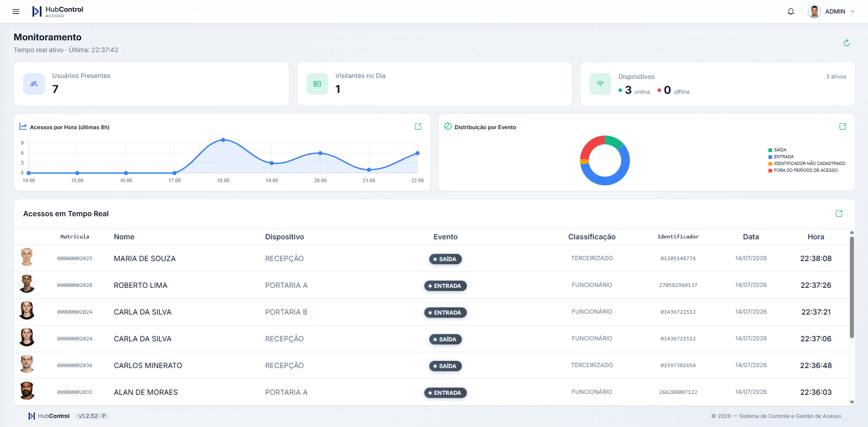The width and height of the screenshot is (868, 427).
Task: Click PORTARIA B device cell
Action: pos(286,312)
